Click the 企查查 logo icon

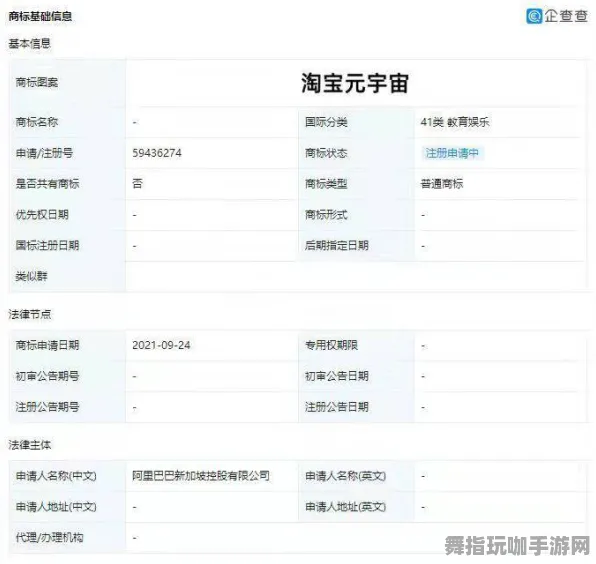(x=534, y=16)
